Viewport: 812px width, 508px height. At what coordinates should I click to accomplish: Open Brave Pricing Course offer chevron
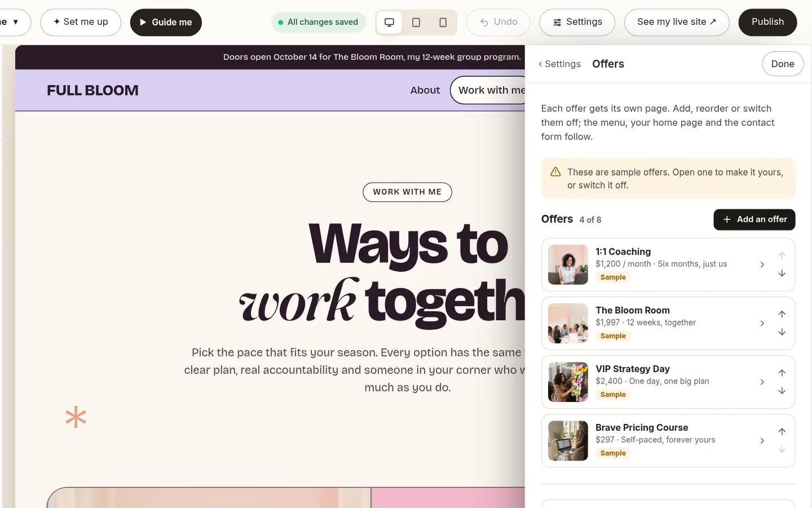tap(762, 441)
